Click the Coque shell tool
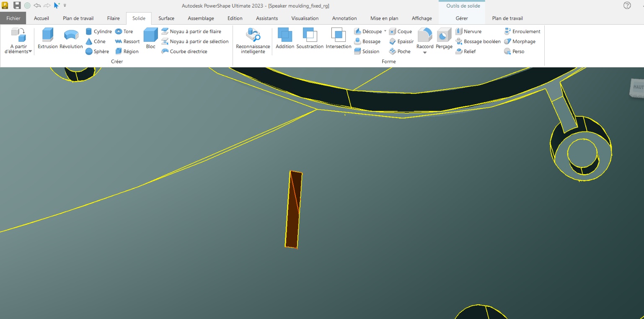Image resolution: width=644 pixels, height=319 pixels. click(400, 31)
